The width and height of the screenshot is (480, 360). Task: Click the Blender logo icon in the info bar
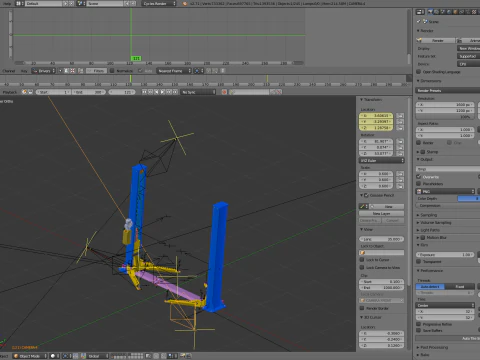coord(185,3)
